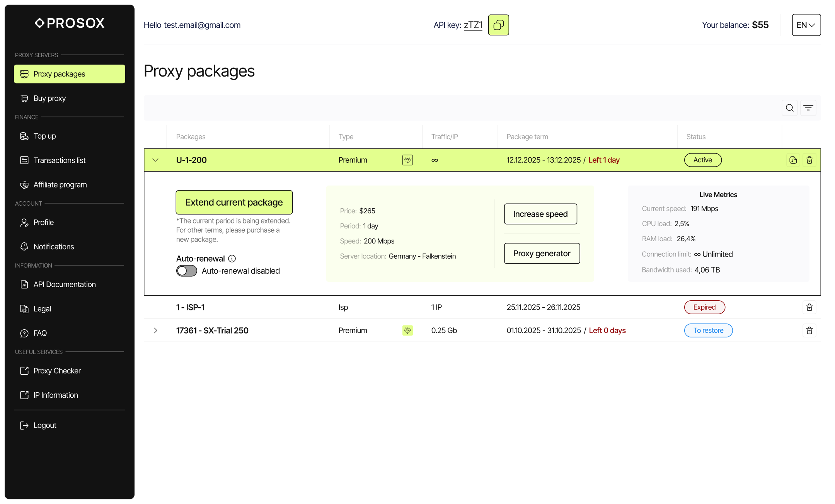Image resolution: width=835 pixels, height=504 pixels.
Task: Delete the U-1-200 package with the trash icon
Action: (x=809, y=160)
